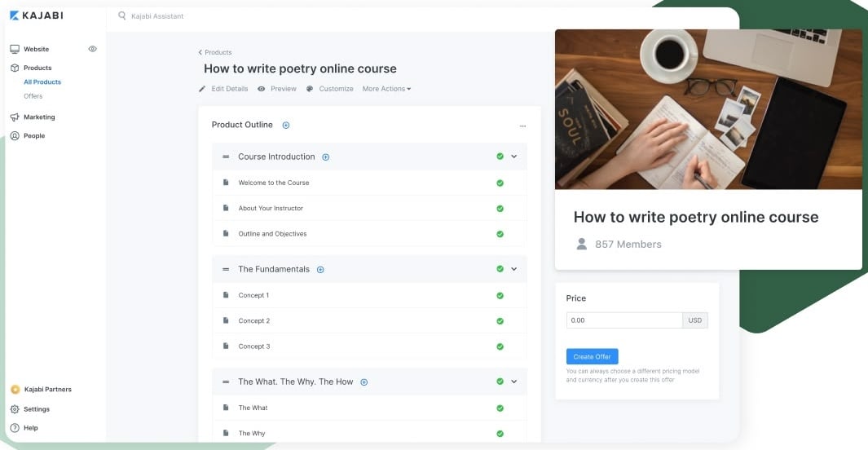The image size is (868, 450).
Task: Click the Help question mark icon
Action: [15, 428]
